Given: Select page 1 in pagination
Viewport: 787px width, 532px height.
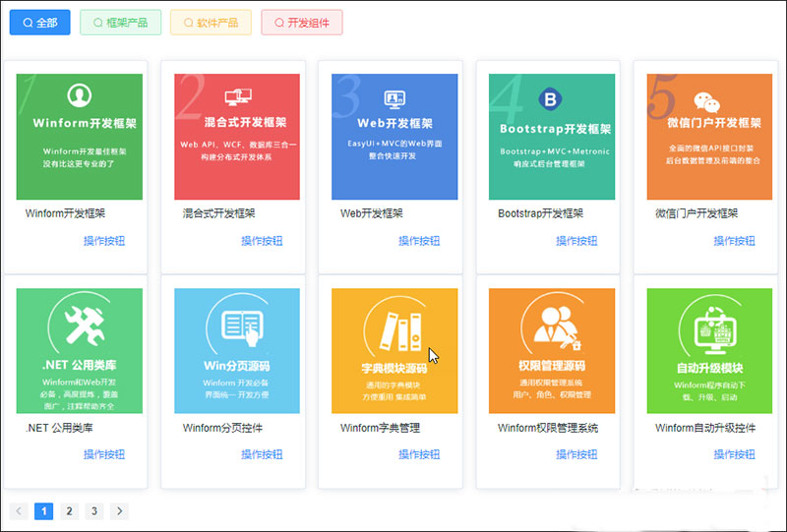Looking at the screenshot, I should click(43, 511).
